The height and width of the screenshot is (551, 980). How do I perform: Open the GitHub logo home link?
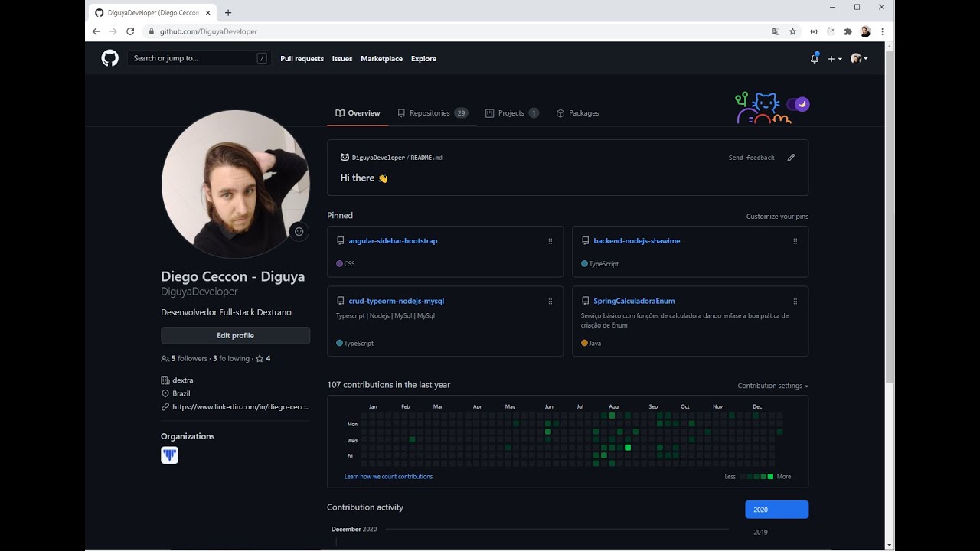coord(110,58)
